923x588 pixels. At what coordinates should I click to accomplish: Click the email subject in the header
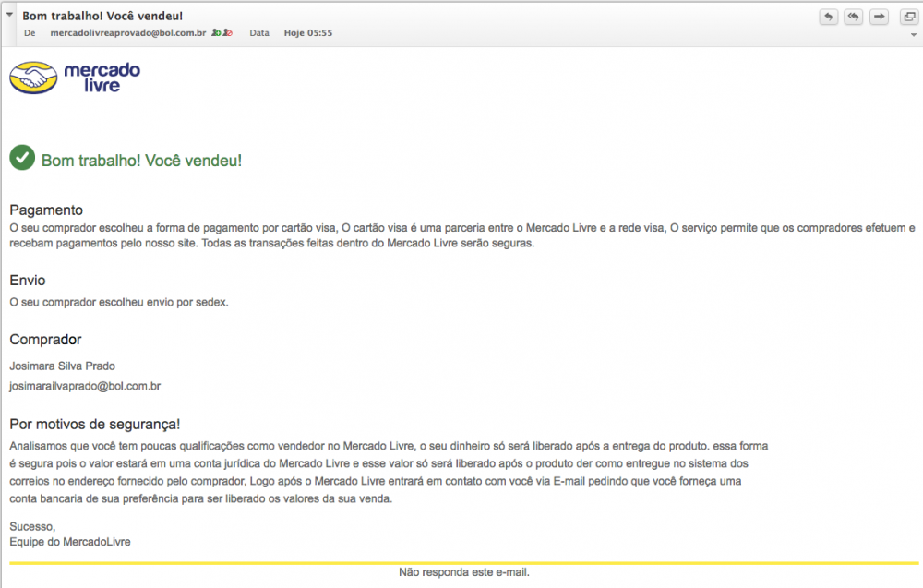tap(102, 16)
